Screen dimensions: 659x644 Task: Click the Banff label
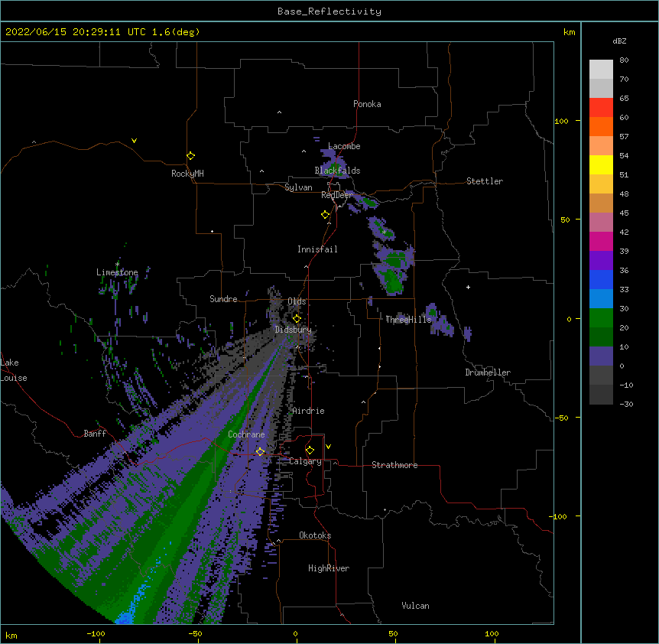pyautogui.click(x=95, y=434)
